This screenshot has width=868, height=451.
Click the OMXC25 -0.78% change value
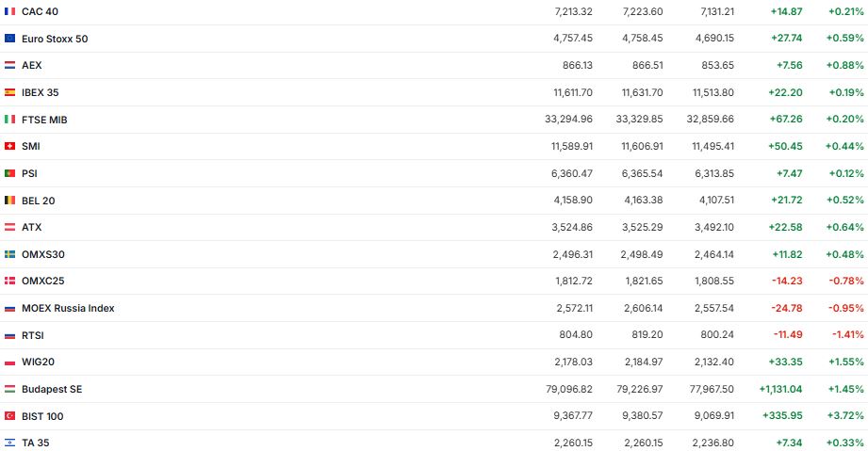847,281
